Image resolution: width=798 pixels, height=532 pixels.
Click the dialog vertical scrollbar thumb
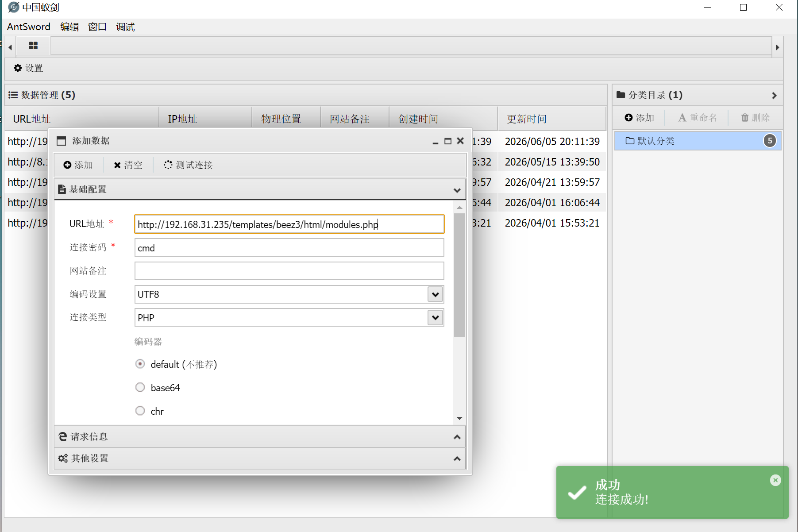coord(459,275)
